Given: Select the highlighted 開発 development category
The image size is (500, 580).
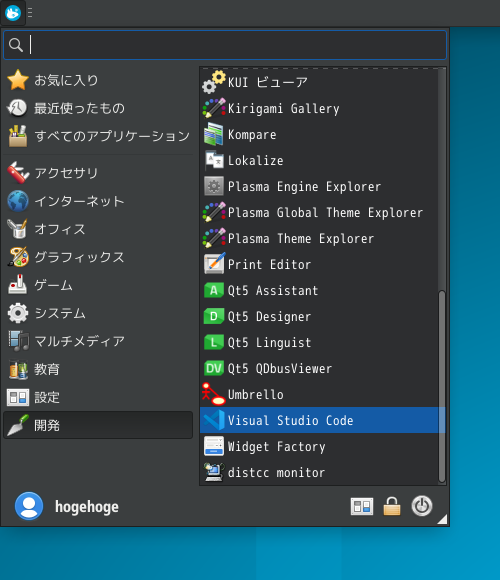Looking at the screenshot, I should pos(98,425).
